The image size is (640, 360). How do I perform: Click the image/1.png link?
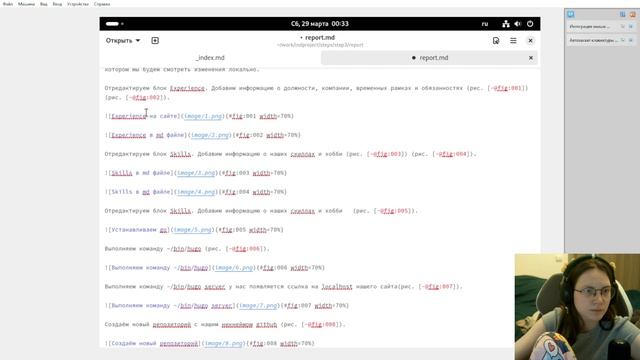point(203,116)
